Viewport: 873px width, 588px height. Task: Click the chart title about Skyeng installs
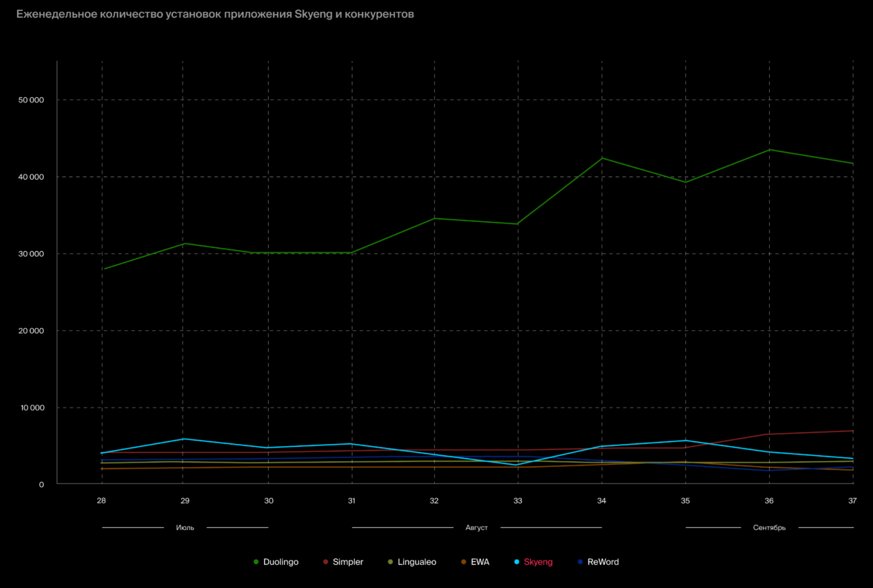(215, 14)
